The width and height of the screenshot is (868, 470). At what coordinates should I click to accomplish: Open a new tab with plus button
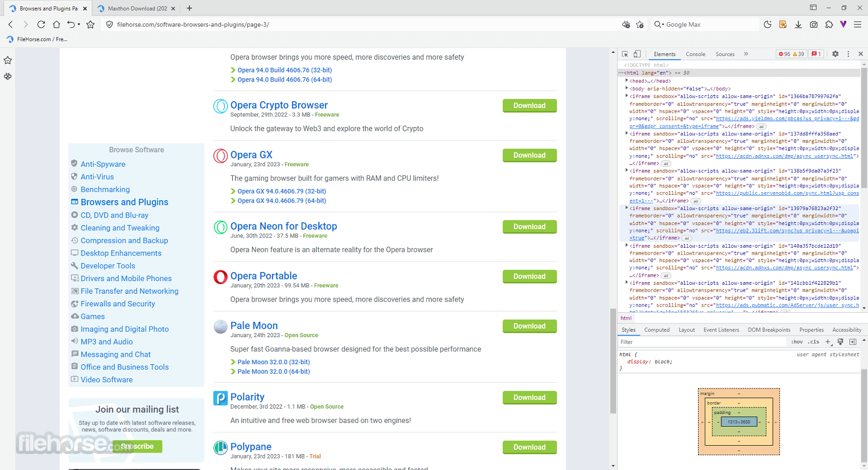[189, 8]
